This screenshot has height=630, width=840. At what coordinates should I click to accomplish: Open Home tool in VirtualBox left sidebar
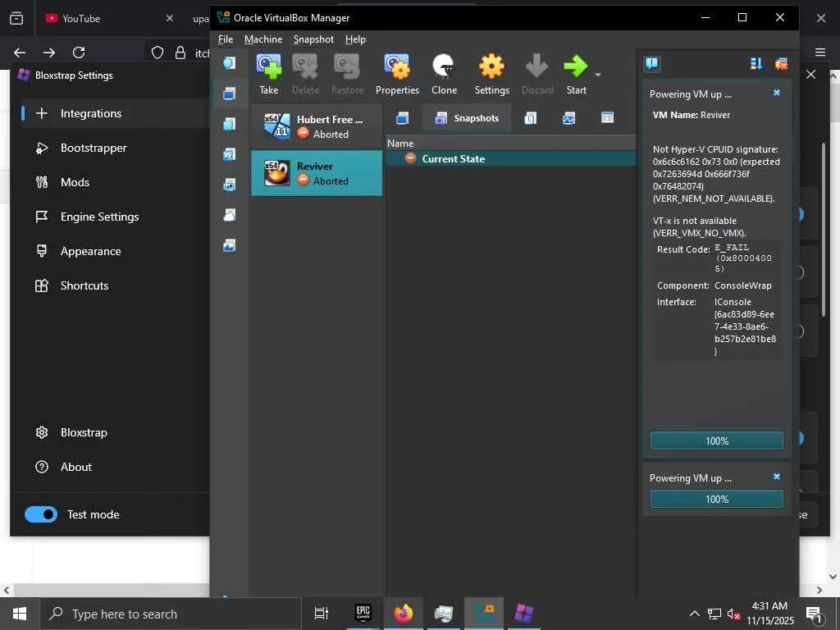pos(230,63)
